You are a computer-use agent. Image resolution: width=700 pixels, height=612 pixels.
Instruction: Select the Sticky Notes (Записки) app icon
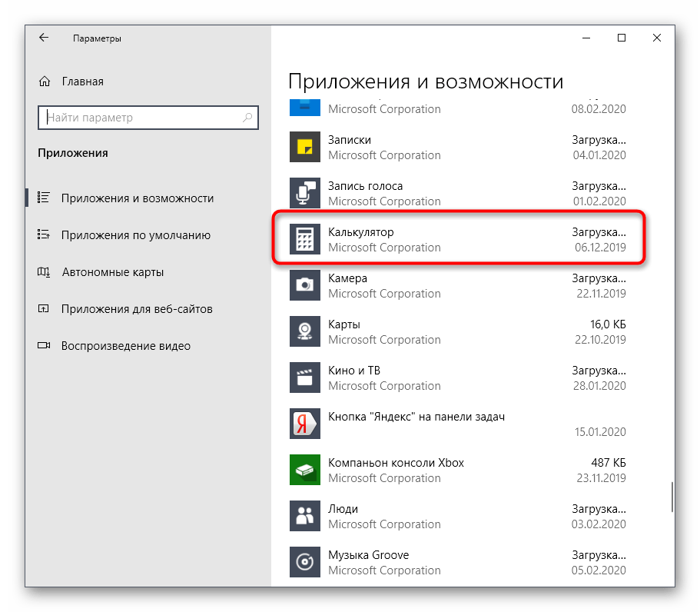[304, 147]
